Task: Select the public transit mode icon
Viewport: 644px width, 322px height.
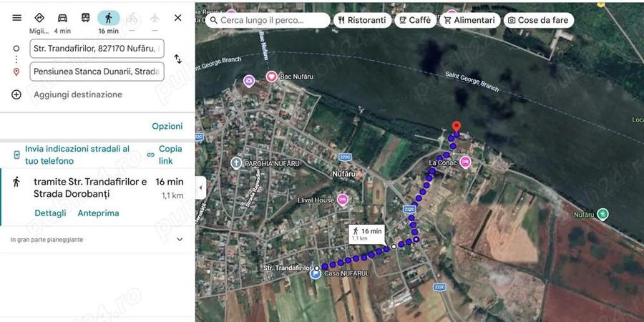Action: pos(85,18)
